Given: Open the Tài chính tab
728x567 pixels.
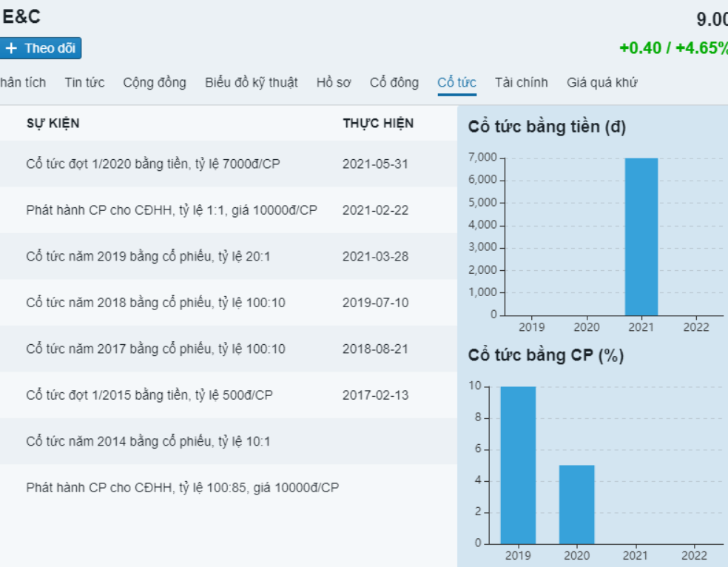Looking at the screenshot, I should coord(521,82).
